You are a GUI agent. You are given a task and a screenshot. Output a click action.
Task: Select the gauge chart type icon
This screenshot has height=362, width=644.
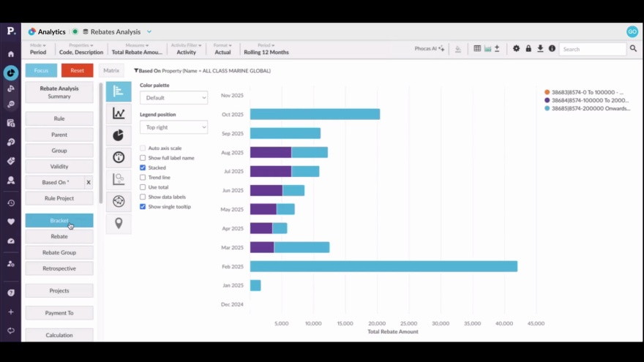[x=119, y=157]
